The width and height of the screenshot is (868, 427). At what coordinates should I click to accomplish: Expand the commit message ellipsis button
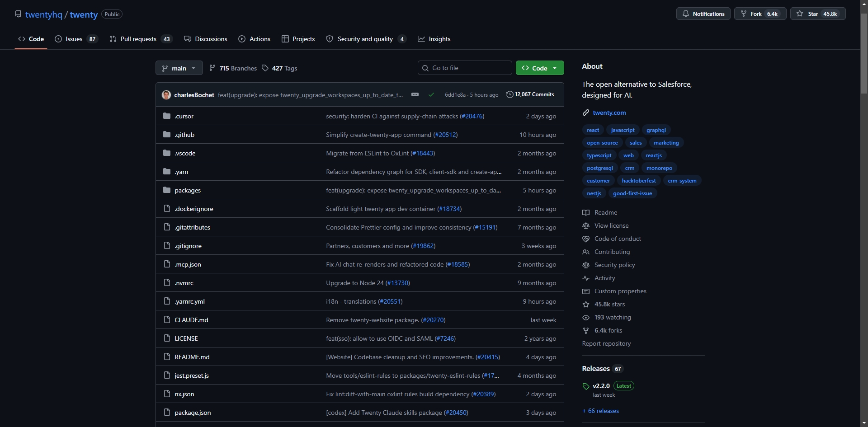point(415,95)
